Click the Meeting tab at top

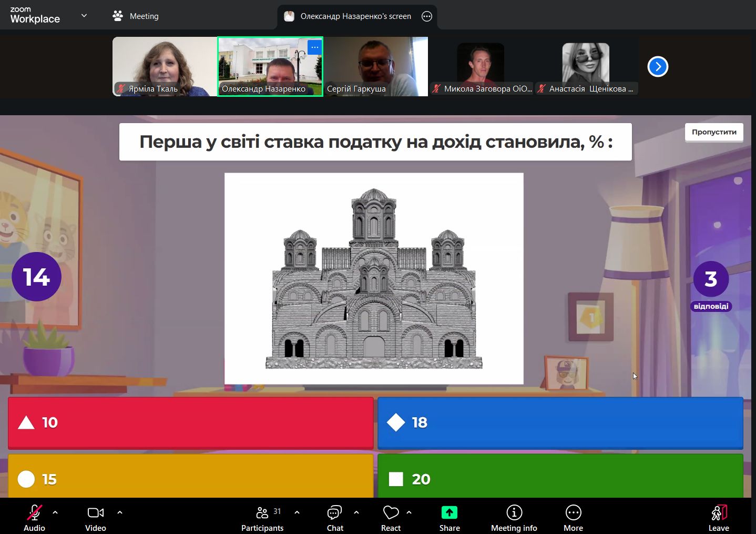136,16
